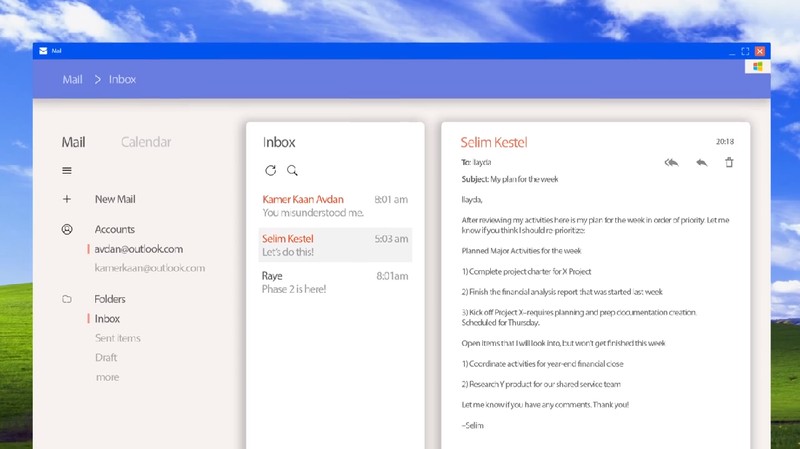Click the New Mail button
The width and height of the screenshot is (800, 449).
[x=115, y=199]
